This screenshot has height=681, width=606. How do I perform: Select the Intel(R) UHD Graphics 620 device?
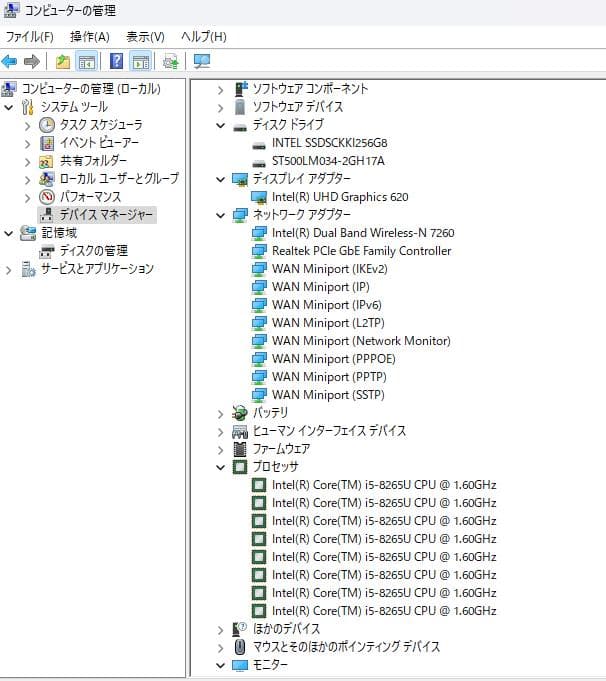339,197
